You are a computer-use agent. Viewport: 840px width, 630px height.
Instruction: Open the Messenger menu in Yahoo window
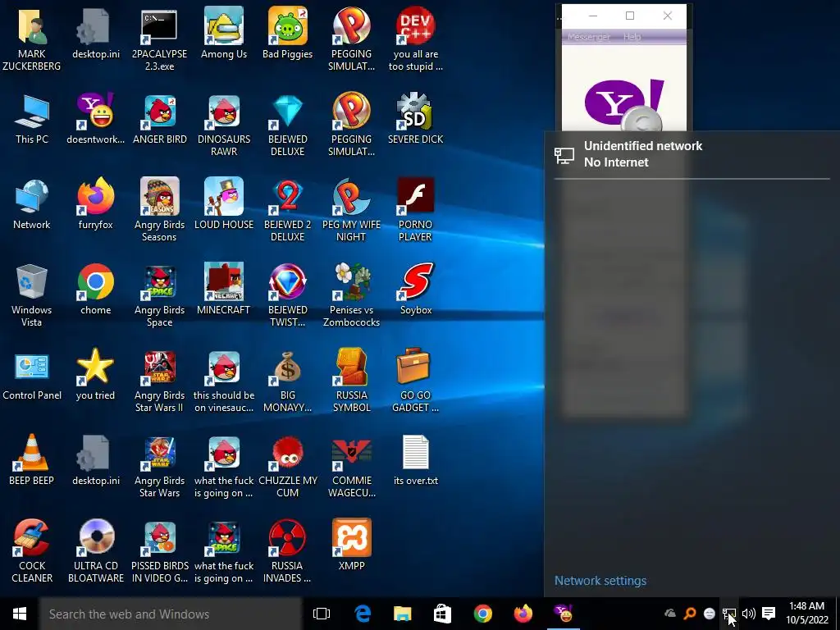(589, 36)
